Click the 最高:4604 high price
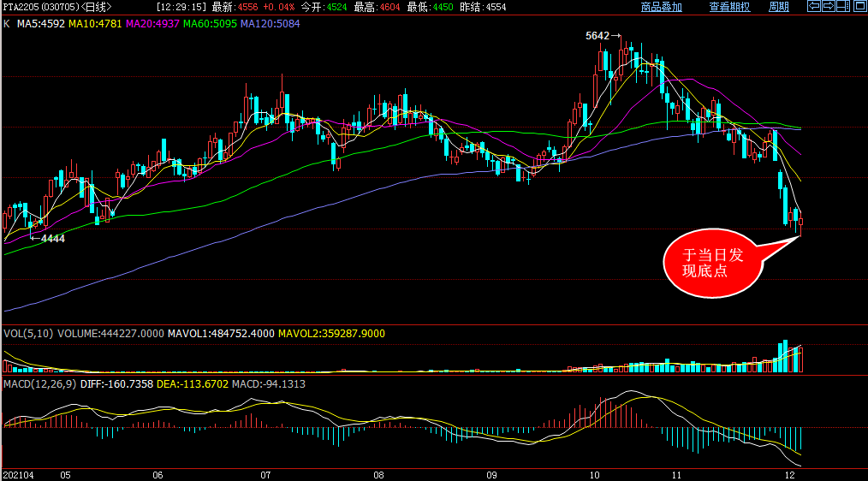This screenshot has width=868, height=481. point(377,7)
